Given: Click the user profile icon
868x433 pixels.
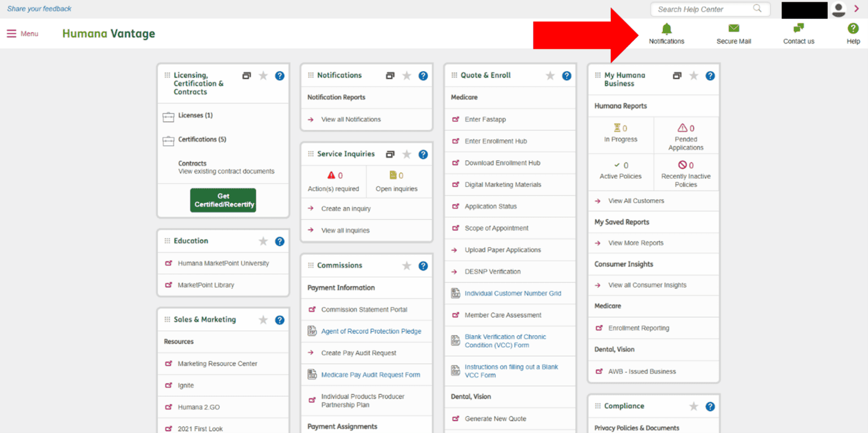Looking at the screenshot, I should coord(839,9).
